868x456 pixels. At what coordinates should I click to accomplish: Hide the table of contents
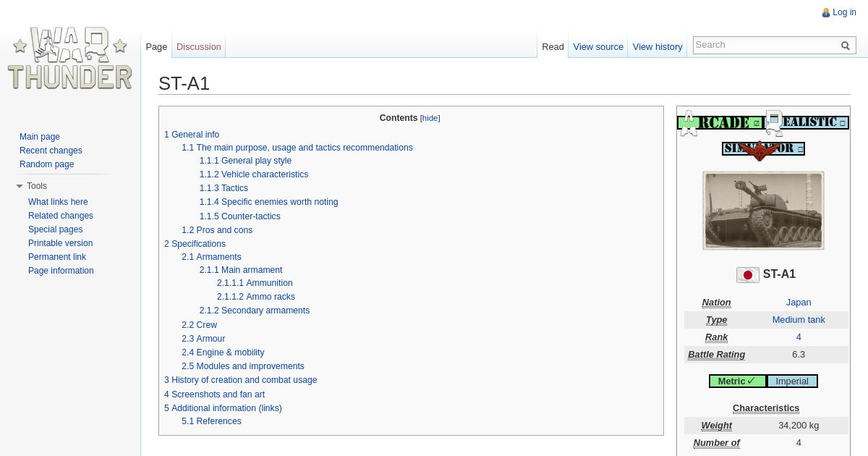[430, 118]
